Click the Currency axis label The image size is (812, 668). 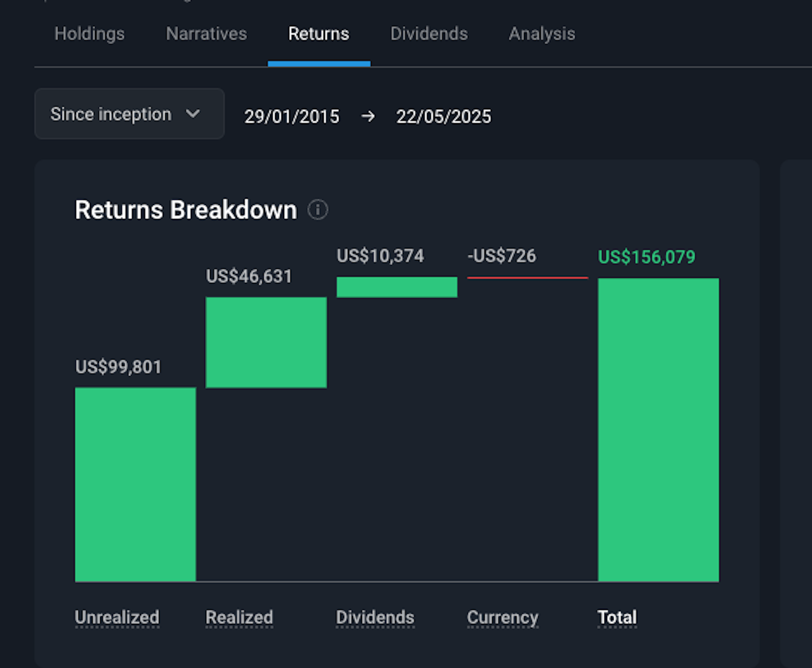tap(503, 618)
